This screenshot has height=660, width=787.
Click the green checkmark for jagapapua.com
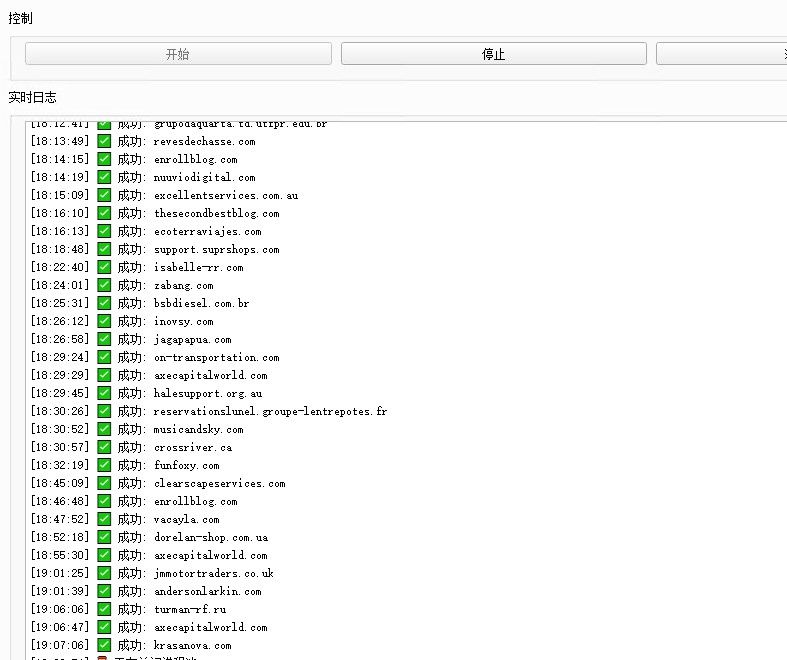point(104,339)
